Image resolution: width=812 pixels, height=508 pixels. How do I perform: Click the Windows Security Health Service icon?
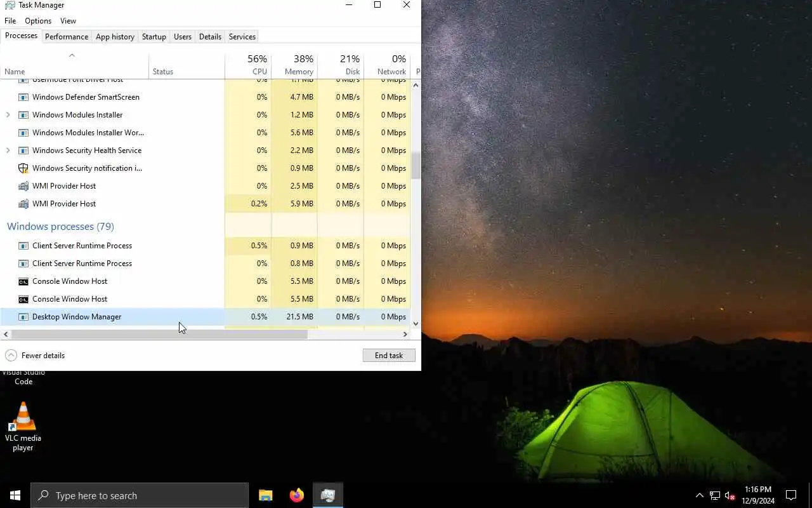(x=23, y=150)
